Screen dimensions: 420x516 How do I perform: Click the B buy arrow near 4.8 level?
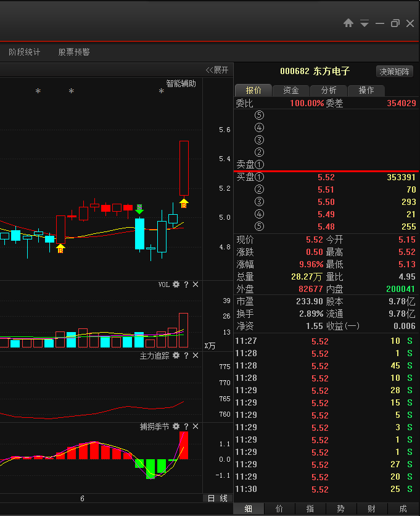click(x=60, y=249)
